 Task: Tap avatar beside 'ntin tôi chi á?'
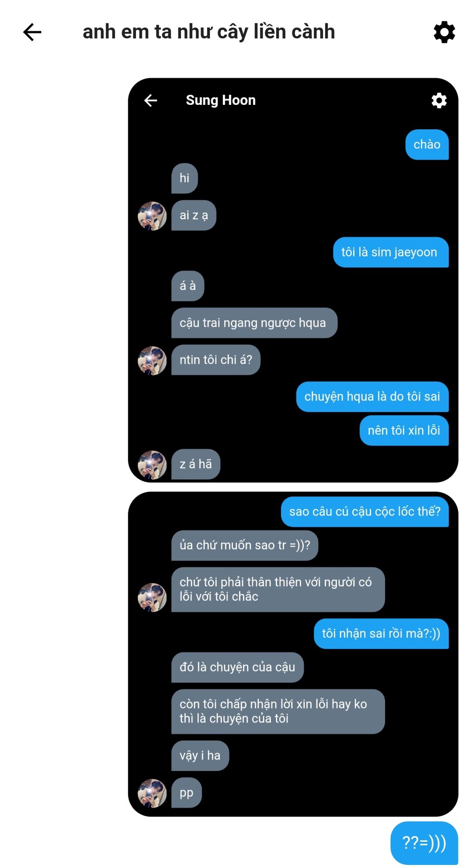click(x=152, y=361)
